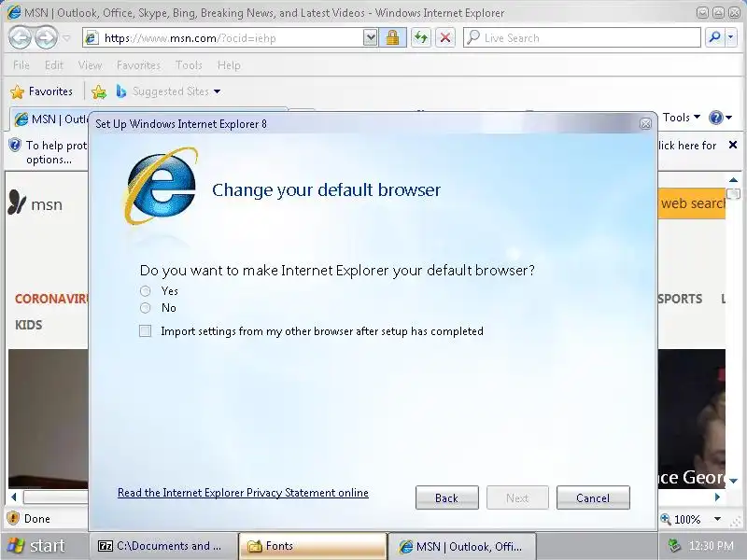The height and width of the screenshot is (560, 747).
Task: Expand the address bar dropdown
Action: pyautogui.click(x=370, y=37)
